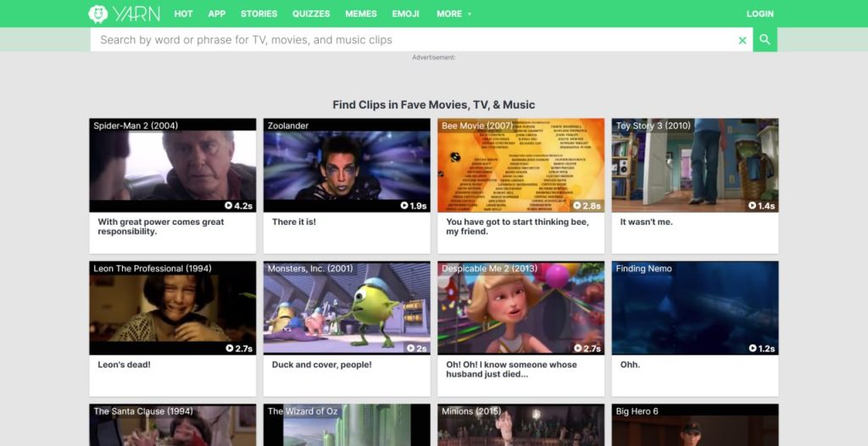Click the "Bee Movie (2007)" title label
Viewport: 868px width, 446px height.
tap(477, 125)
